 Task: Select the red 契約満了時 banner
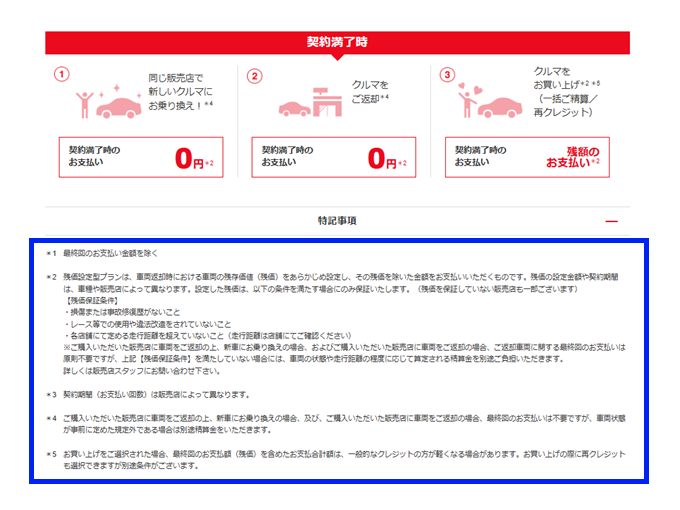[x=337, y=42]
